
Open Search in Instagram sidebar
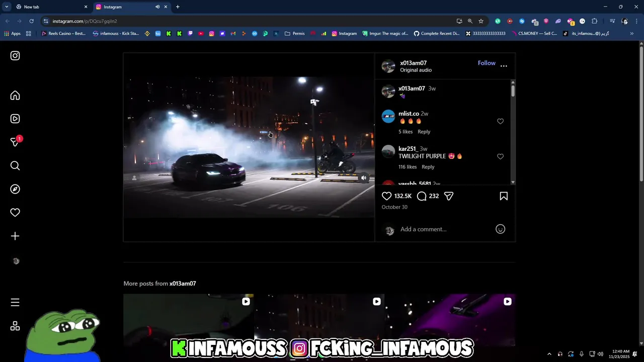pos(15,165)
